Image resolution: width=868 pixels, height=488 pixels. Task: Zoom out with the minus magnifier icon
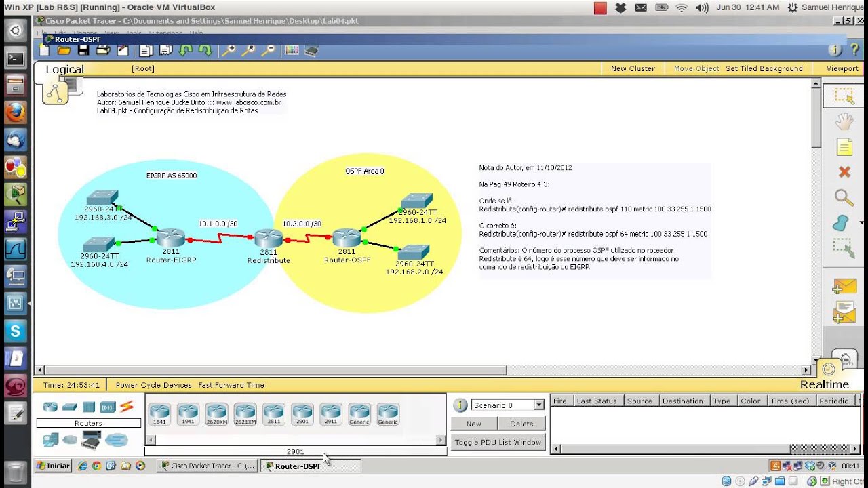[269, 50]
